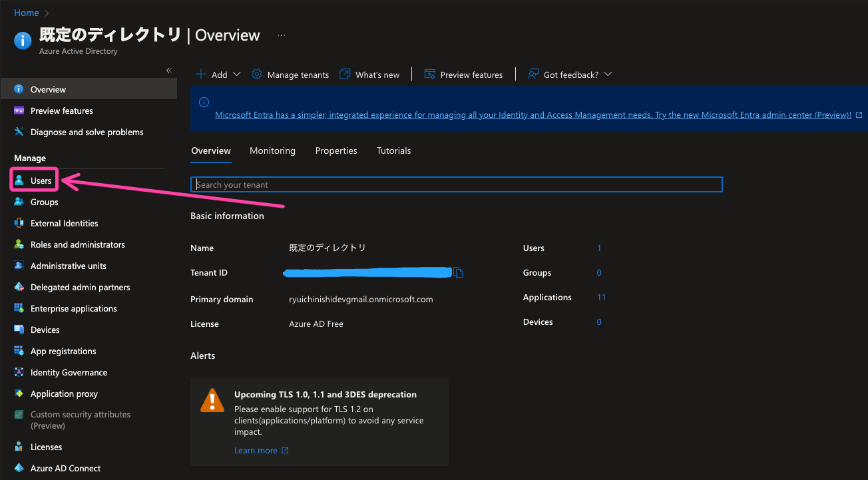The width and height of the screenshot is (868, 480).
Task: Click the Preview features toolbar icon
Action: click(x=429, y=74)
